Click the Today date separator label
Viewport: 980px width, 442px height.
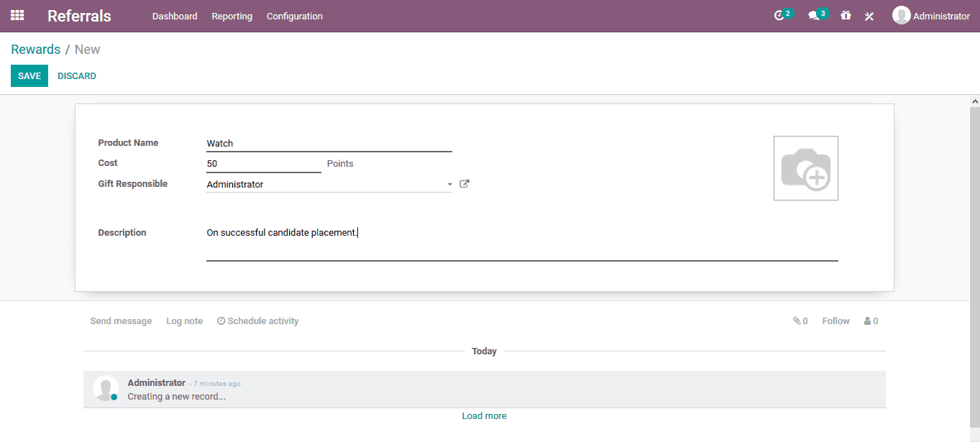484,351
